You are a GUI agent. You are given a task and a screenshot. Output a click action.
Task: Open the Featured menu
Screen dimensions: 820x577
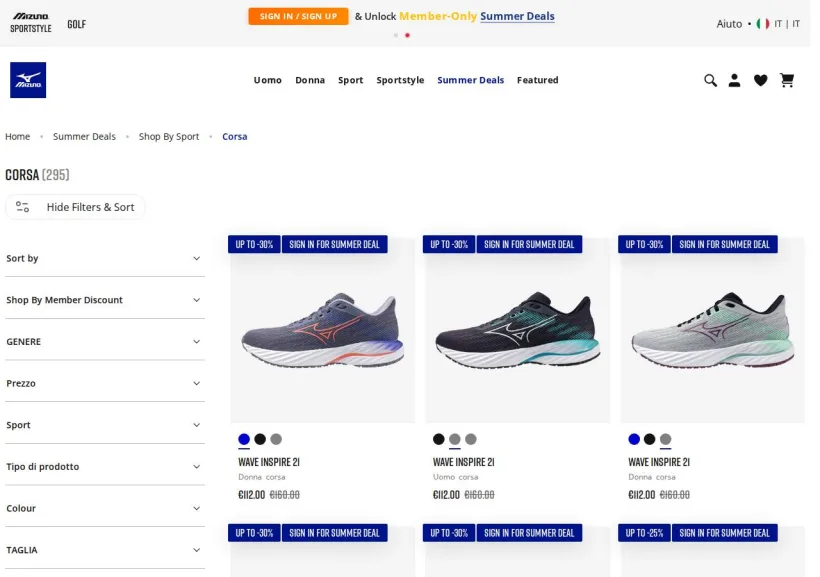click(x=538, y=80)
